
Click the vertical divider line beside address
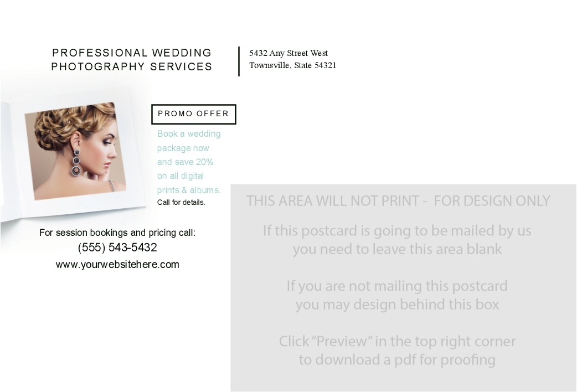click(x=239, y=61)
